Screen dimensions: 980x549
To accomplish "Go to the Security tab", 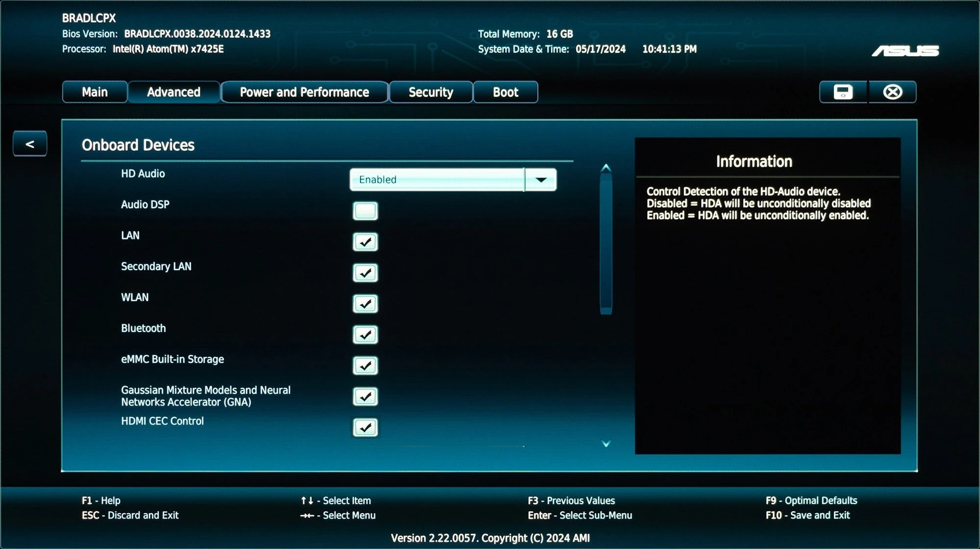I will [x=431, y=92].
